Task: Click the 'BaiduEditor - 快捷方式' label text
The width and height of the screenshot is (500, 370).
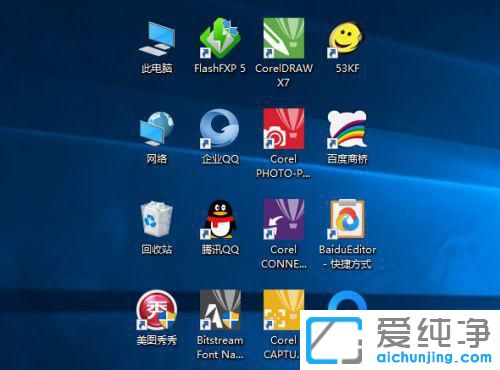Action: pyautogui.click(x=347, y=257)
